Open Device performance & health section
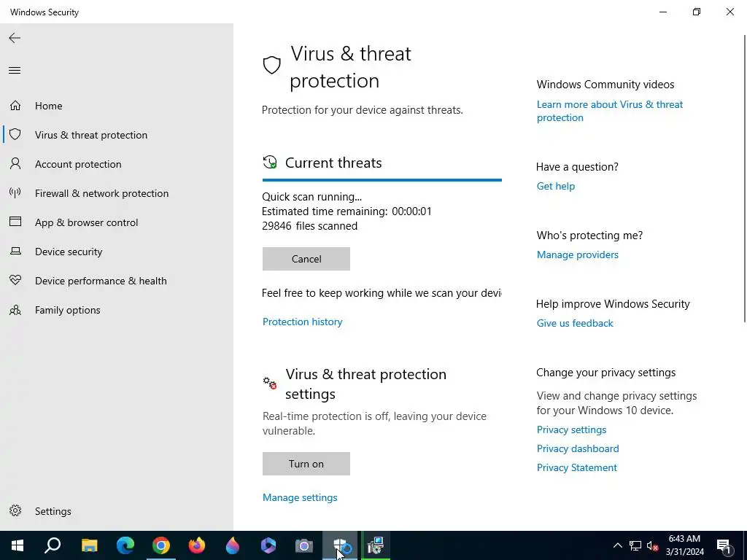This screenshot has width=747, height=560. [117, 281]
